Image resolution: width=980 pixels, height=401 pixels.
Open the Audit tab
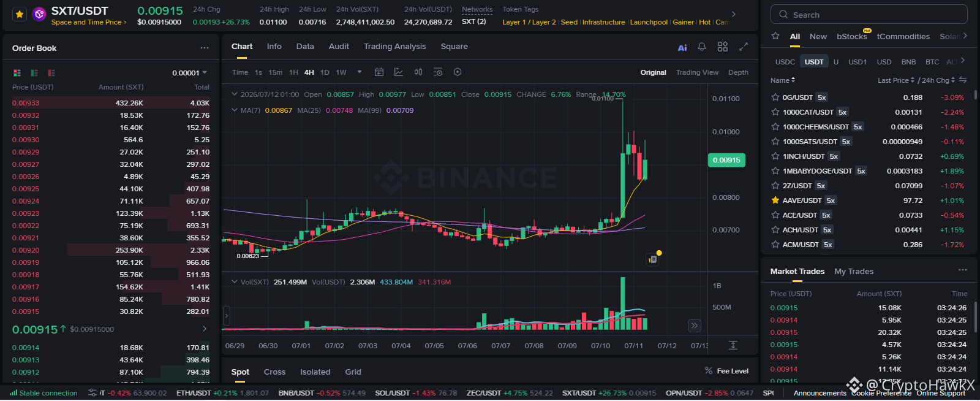(x=339, y=47)
